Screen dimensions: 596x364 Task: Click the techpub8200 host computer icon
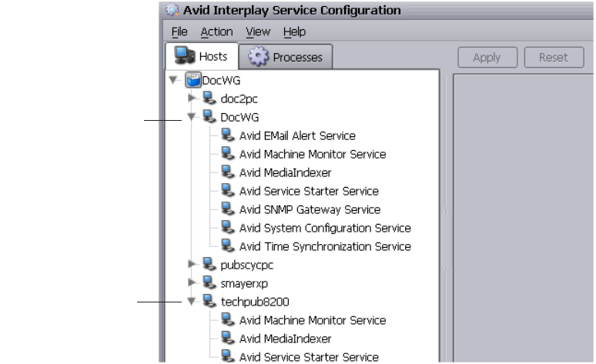209,301
